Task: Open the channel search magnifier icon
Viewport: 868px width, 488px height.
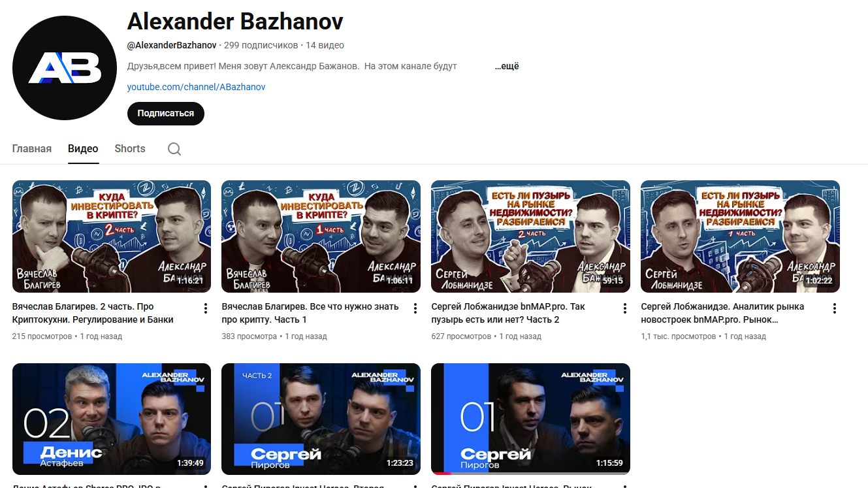Action: [x=174, y=149]
